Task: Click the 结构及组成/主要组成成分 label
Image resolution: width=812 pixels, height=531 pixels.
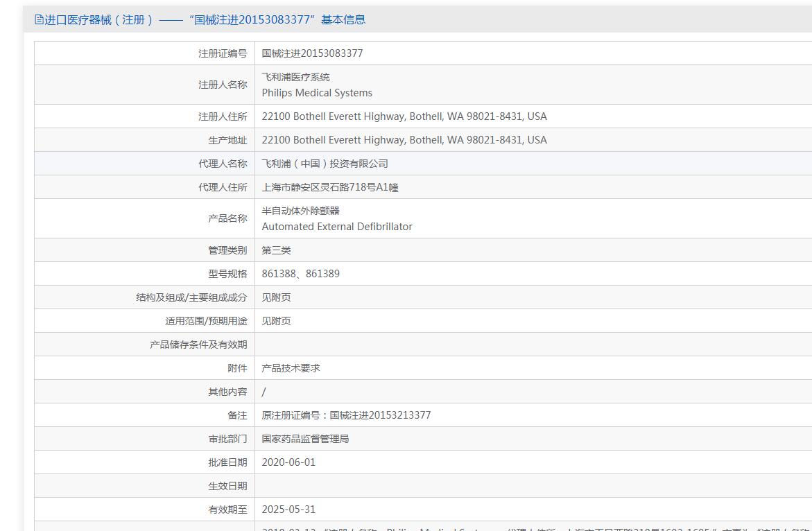Action: tap(191, 297)
